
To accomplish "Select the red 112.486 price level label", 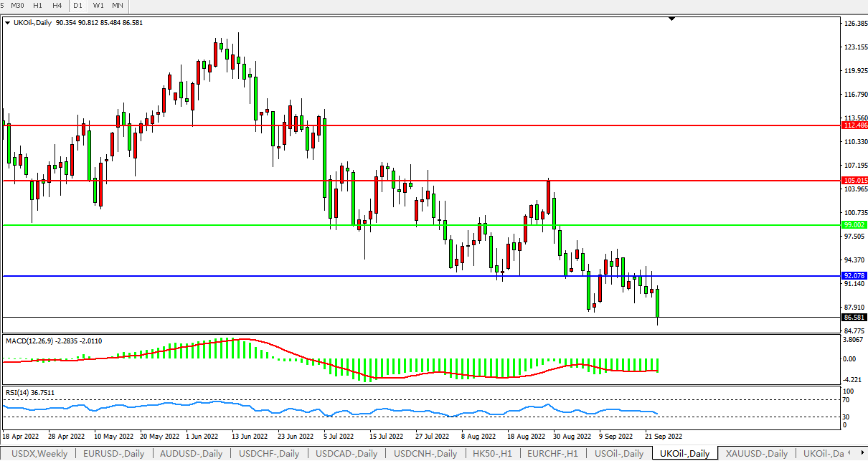I will coord(854,125).
